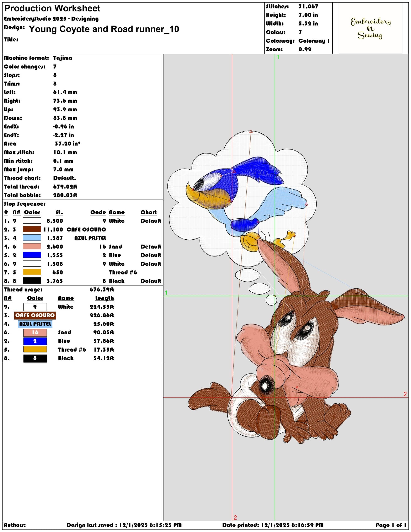
Task: Click the gold Thread #6 swatch in thread usage
Action: (x=35, y=349)
